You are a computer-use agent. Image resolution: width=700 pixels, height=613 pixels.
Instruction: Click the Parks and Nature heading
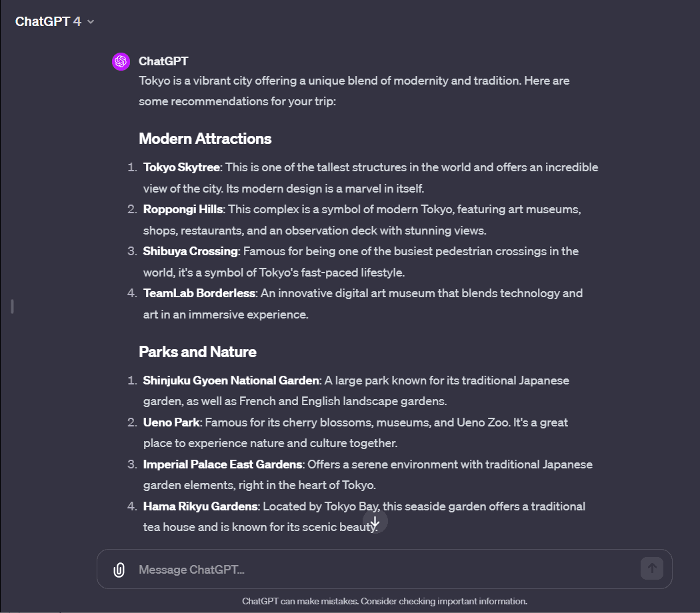197,352
